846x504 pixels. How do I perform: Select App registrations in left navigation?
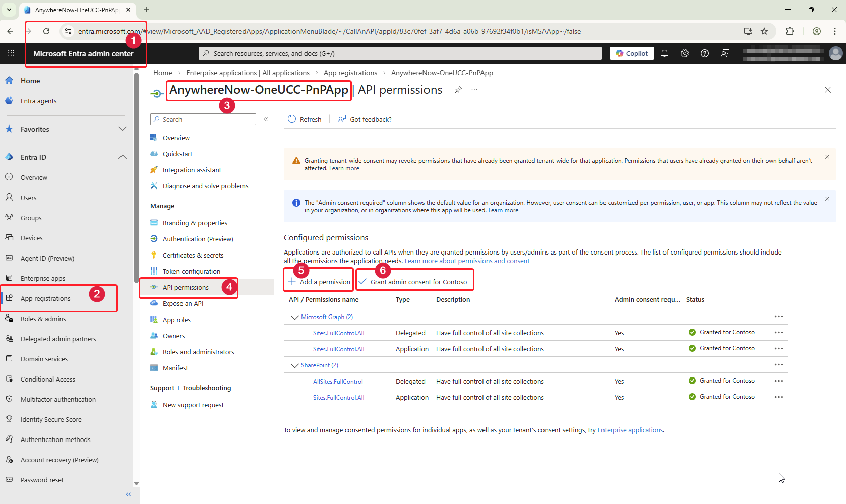click(x=45, y=298)
